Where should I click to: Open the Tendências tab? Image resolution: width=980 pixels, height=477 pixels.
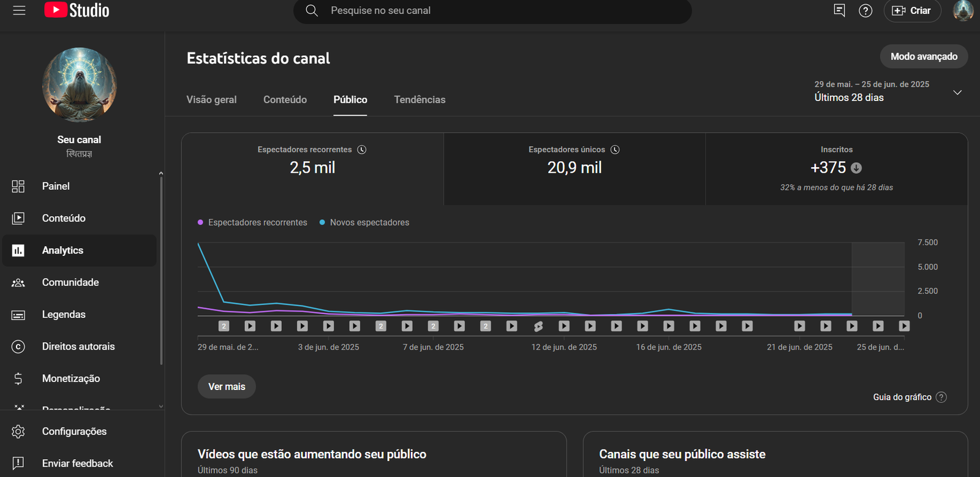point(420,100)
